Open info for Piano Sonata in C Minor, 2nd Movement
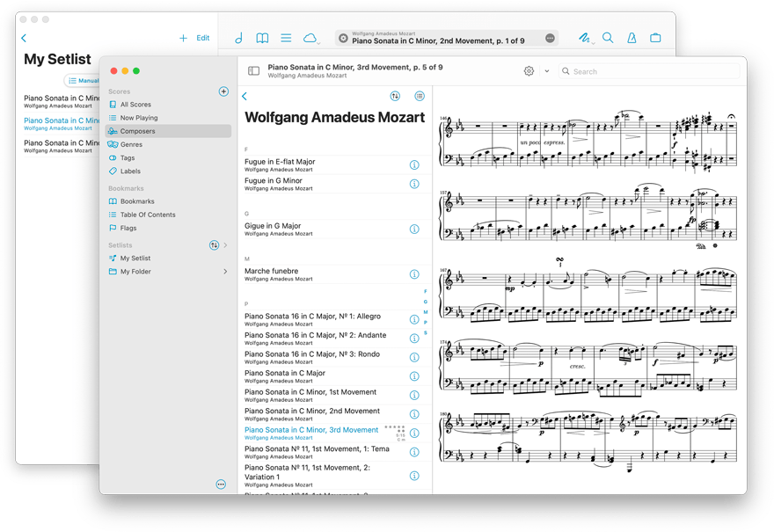This screenshot has height=532, width=774. 414,414
